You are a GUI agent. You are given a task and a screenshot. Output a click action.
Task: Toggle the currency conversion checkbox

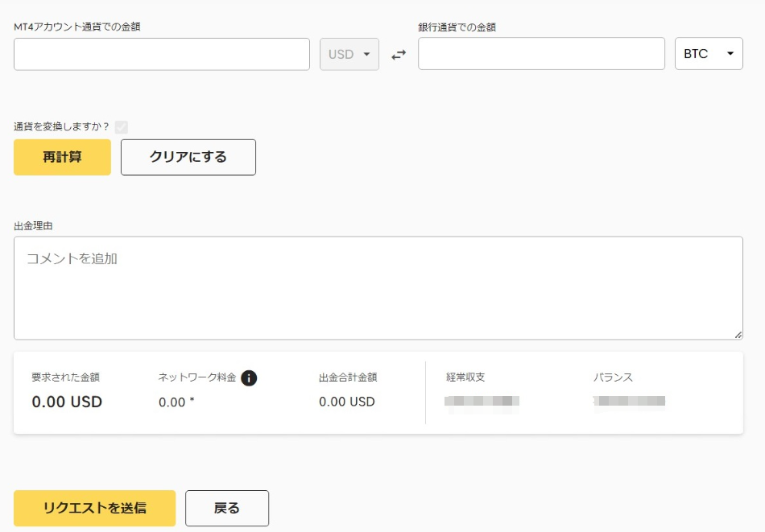122,126
